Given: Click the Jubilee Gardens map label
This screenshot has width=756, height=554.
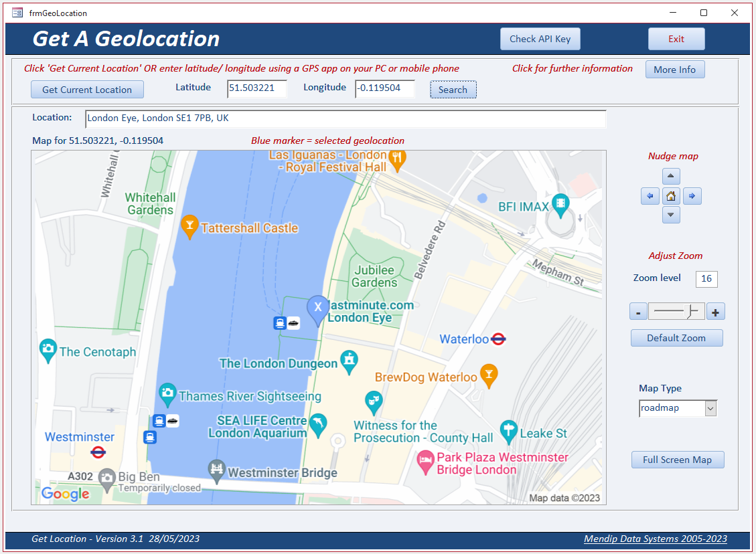Looking at the screenshot, I should [374, 276].
